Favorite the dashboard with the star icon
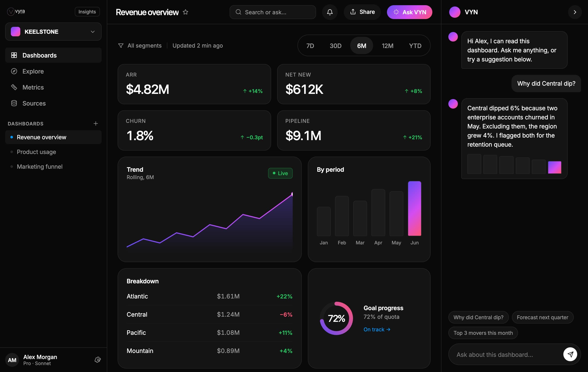This screenshot has height=372, width=588. coord(185,12)
